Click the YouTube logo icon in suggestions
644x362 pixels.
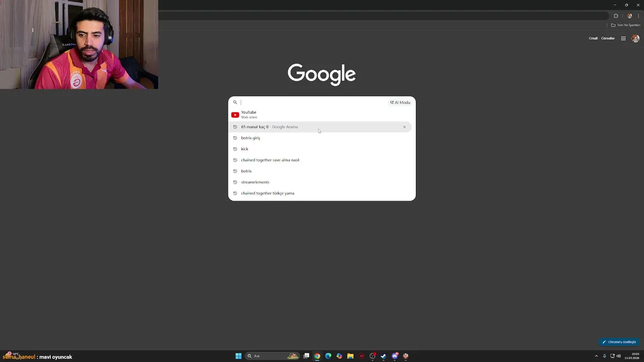[x=235, y=115]
